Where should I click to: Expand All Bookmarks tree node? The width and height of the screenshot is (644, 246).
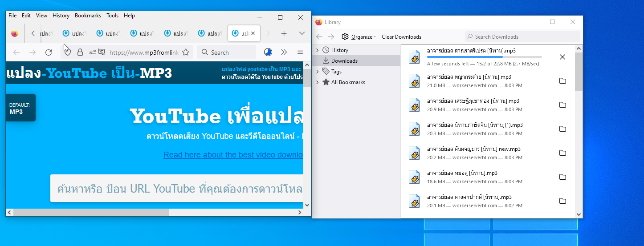coord(318,82)
